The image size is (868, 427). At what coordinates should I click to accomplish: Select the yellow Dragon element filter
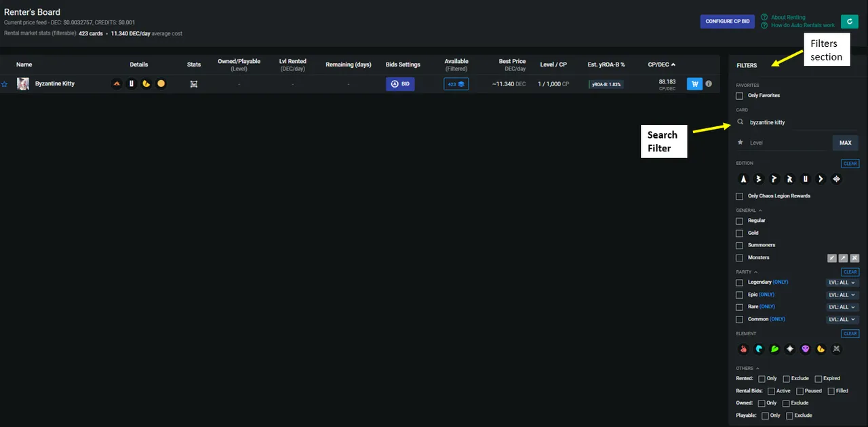click(x=821, y=349)
